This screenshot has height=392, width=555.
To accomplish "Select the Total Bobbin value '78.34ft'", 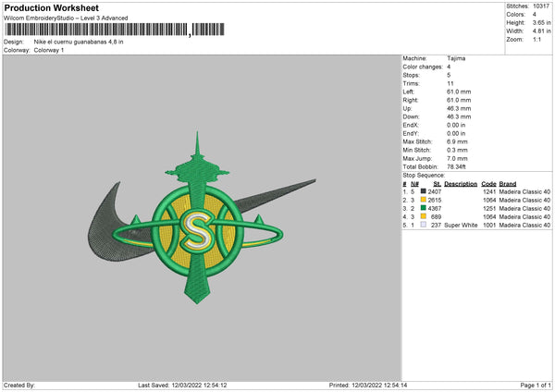I will [457, 166].
